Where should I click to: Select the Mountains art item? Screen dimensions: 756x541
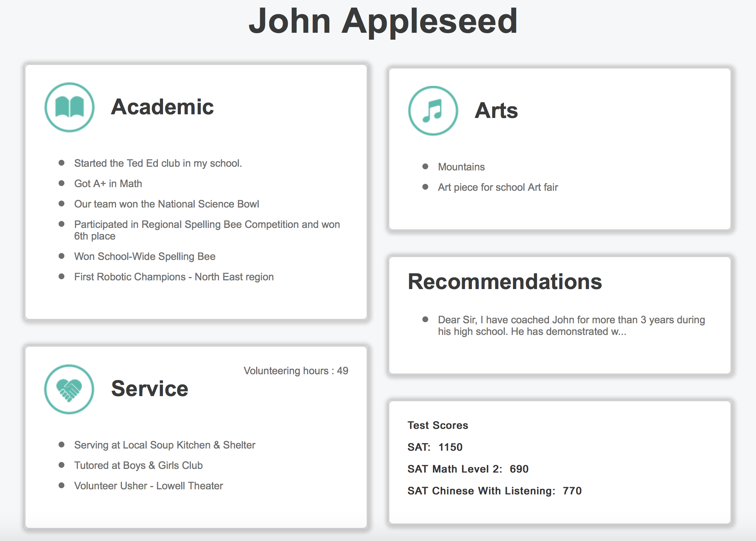point(461,167)
